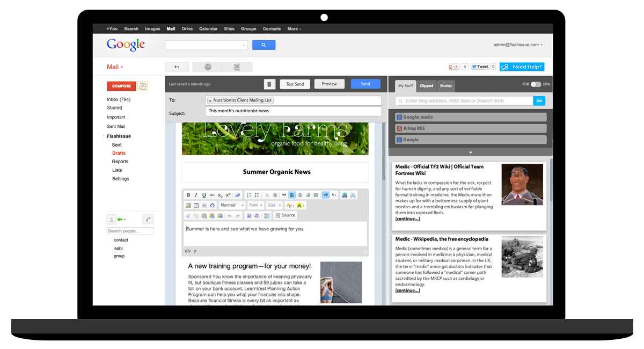Click the Flashissue icon beside Compose
The width and height of the screenshot is (644, 349).
click(x=143, y=86)
